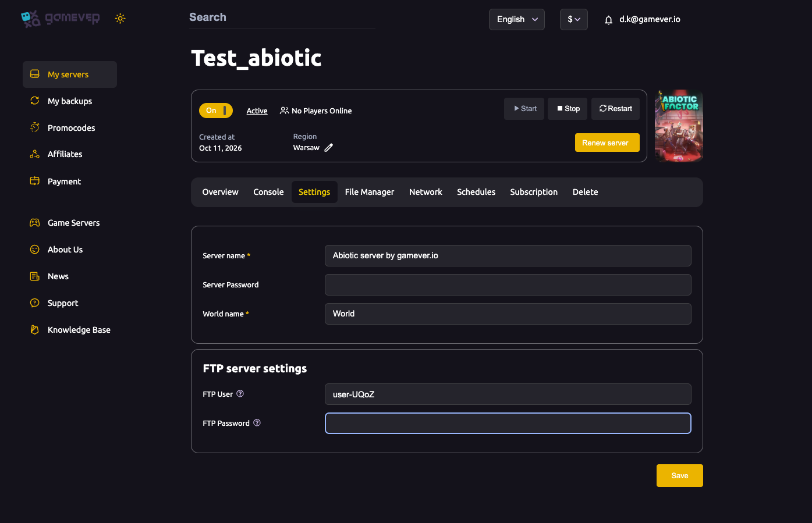The height and width of the screenshot is (523, 812).
Task: Show FTP Password help tooltip icon
Action: click(257, 423)
